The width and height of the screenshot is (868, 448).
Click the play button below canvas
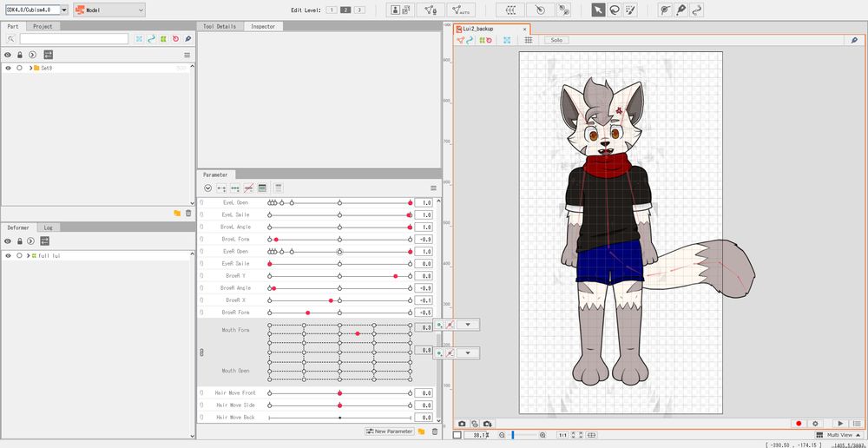(840, 424)
